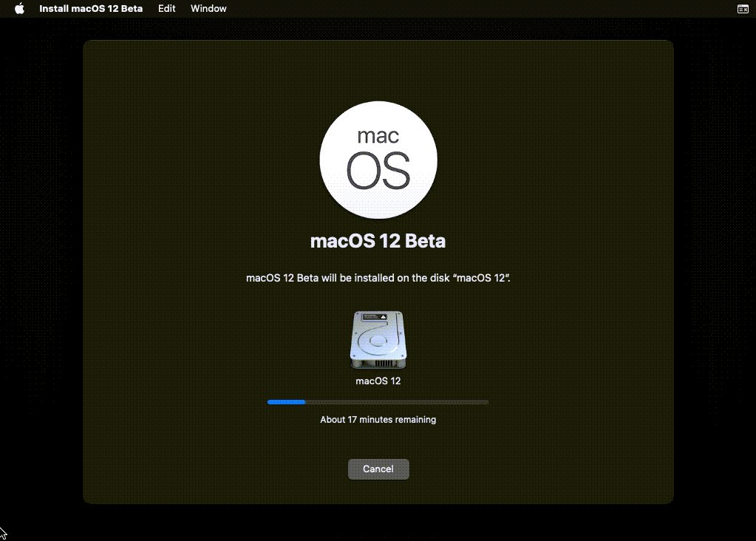756x541 pixels.
Task: Click the install destination description sentence
Action: pyautogui.click(x=378, y=279)
